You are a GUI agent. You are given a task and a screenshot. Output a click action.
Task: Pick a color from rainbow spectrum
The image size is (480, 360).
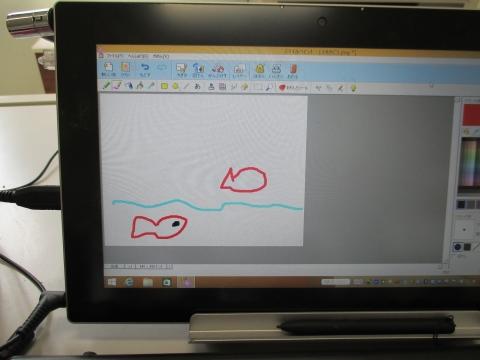[x=470, y=163]
